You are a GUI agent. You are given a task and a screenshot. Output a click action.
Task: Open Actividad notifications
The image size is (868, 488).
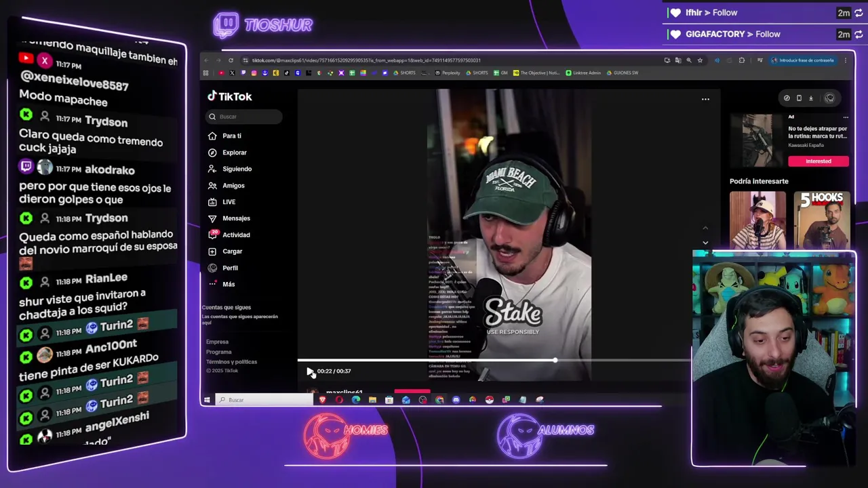click(236, 235)
